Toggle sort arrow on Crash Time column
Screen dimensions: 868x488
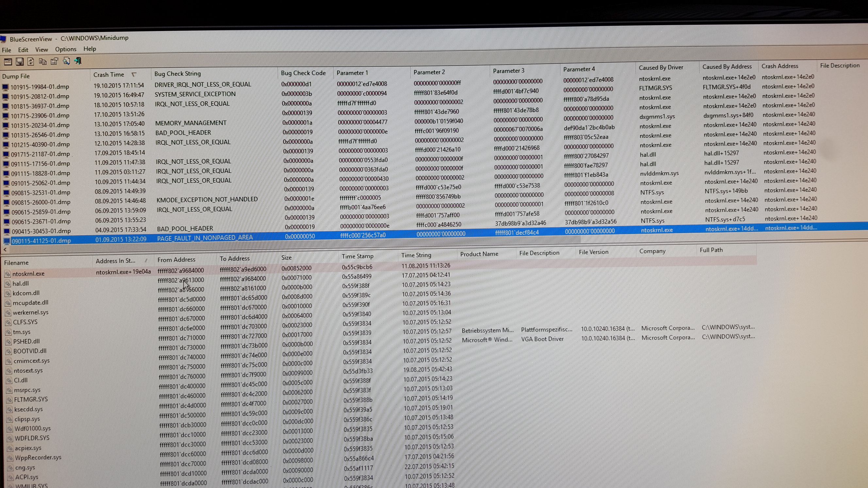click(x=134, y=74)
